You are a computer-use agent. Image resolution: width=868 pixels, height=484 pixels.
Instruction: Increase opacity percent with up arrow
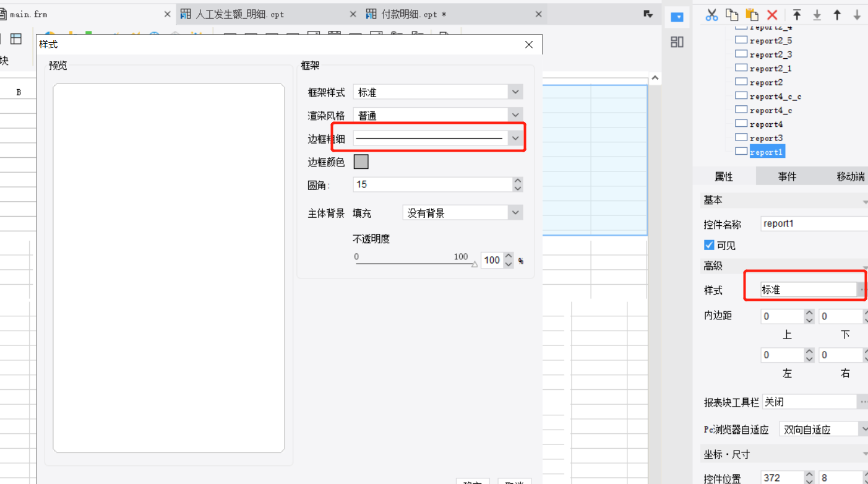pos(509,256)
